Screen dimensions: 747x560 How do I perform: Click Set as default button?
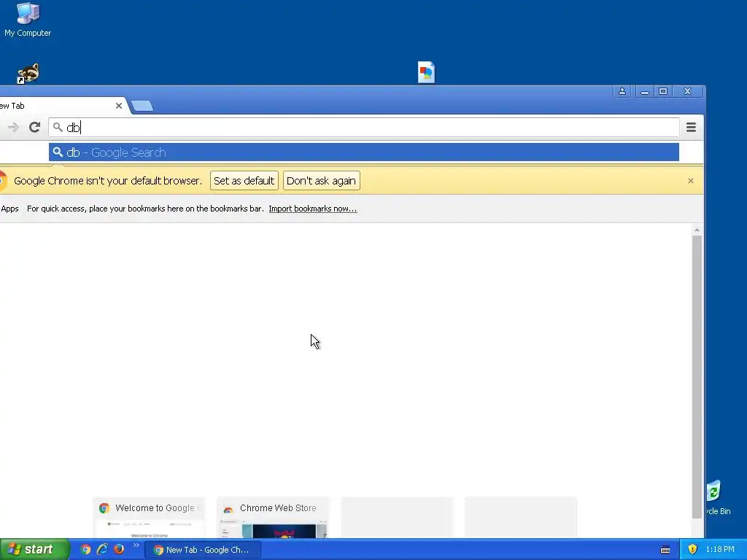(244, 181)
